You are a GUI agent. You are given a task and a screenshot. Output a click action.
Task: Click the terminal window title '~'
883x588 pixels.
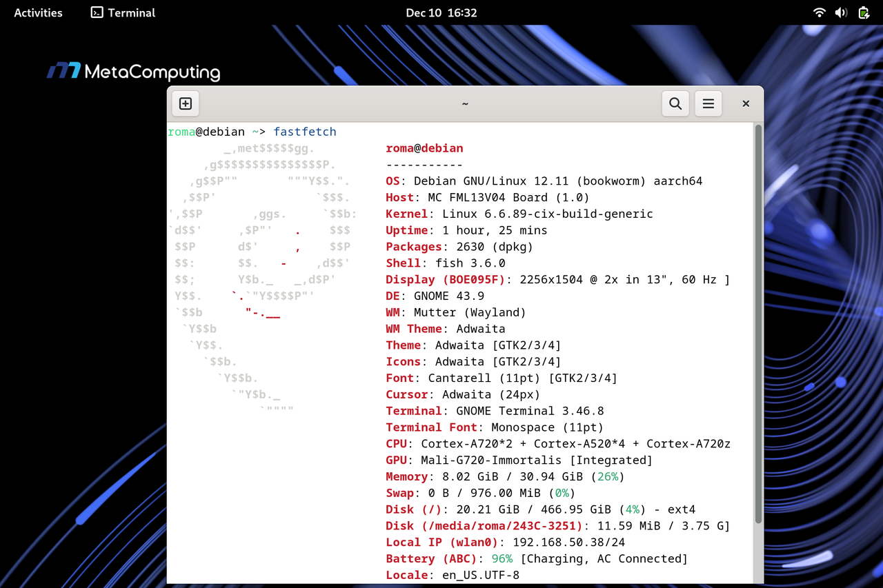point(465,104)
